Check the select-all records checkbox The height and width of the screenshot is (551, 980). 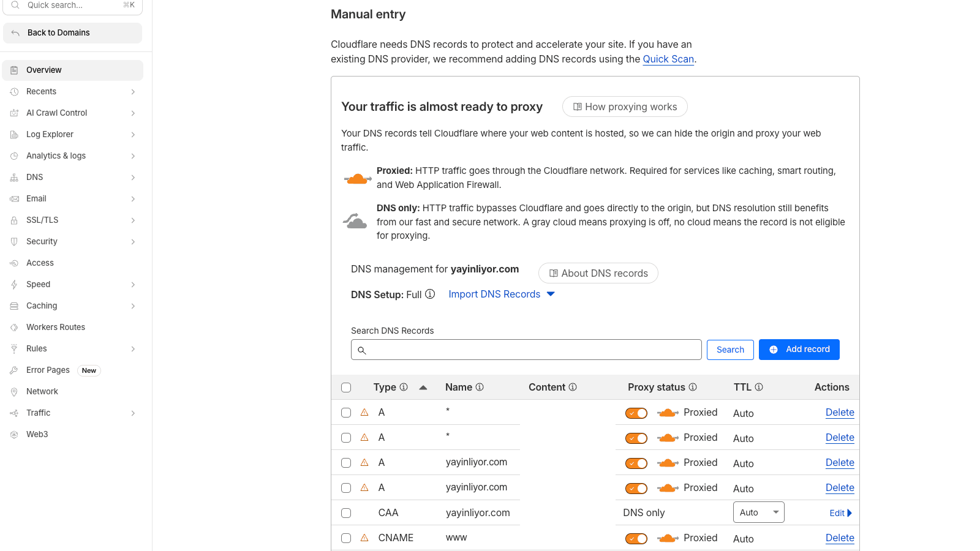pyautogui.click(x=346, y=388)
